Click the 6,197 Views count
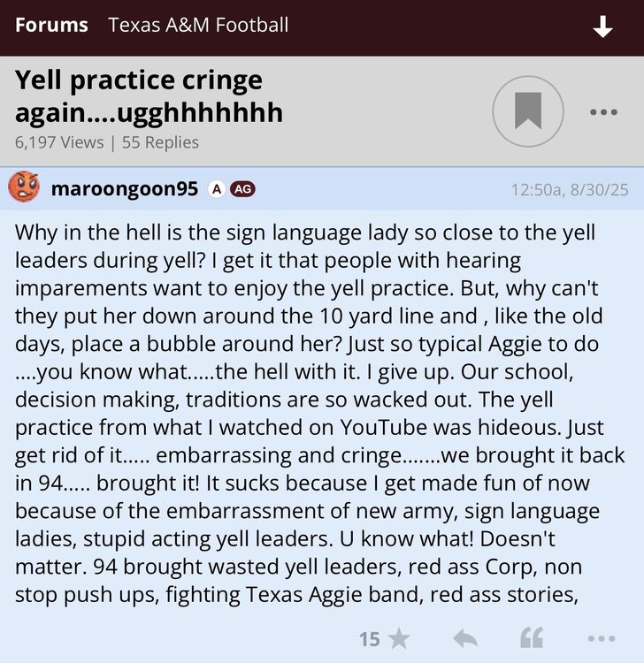This screenshot has height=663, width=644. point(58,142)
